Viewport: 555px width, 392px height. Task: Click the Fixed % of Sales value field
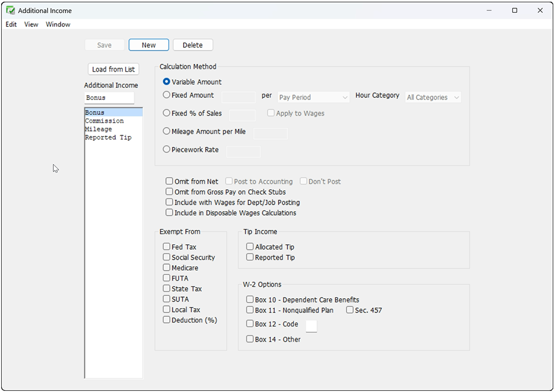[x=242, y=115]
